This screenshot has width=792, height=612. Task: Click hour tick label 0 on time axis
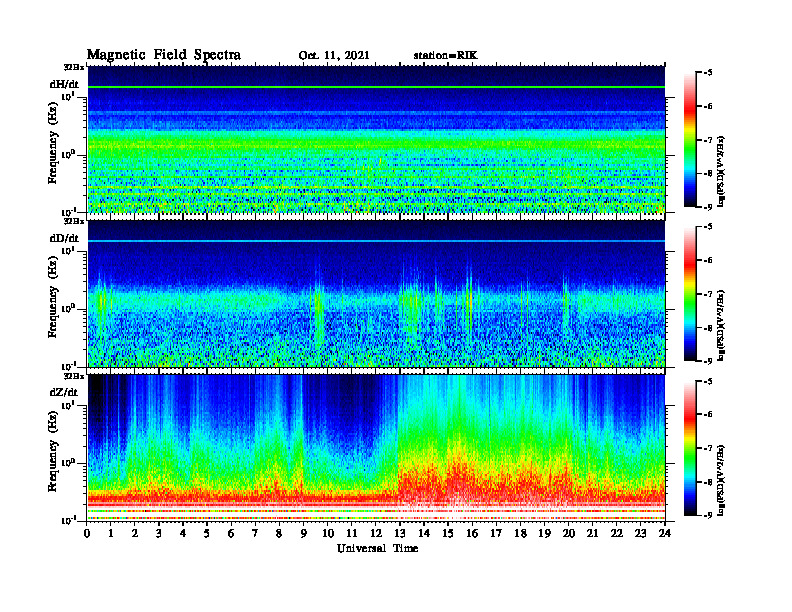coord(87,534)
